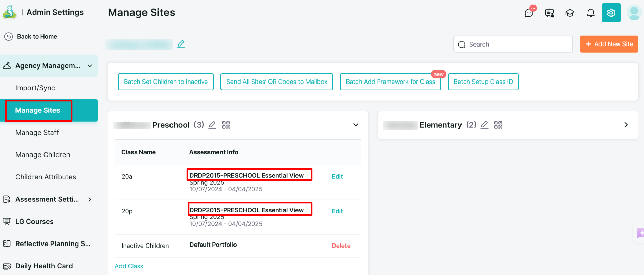The width and height of the screenshot is (644, 275).
Task: Open Manage Children in sidebar
Action: 43,155
